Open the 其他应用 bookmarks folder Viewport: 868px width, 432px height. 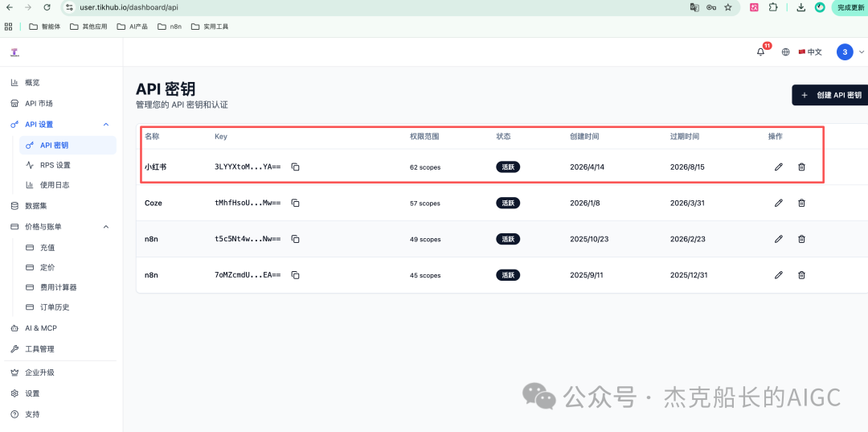point(88,27)
